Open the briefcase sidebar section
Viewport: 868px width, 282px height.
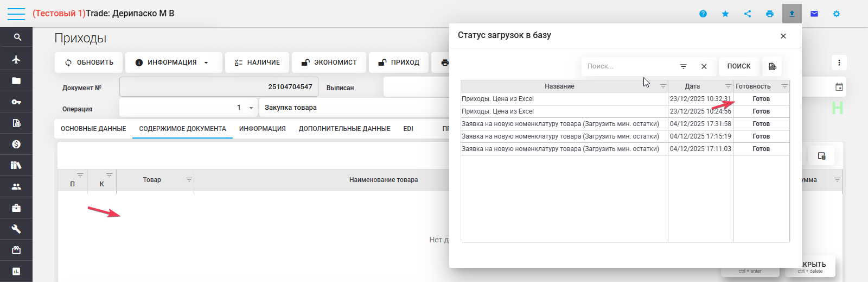[x=16, y=208]
